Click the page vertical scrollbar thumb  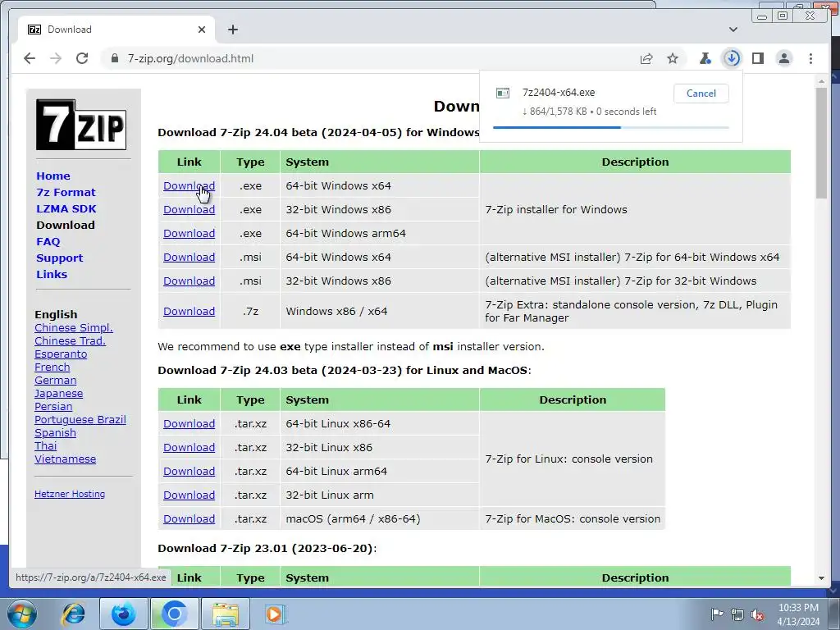tap(821, 143)
